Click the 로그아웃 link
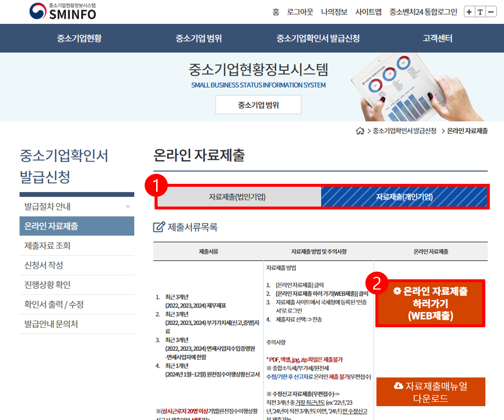Viewport: 504px width, 420px height. click(x=300, y=12)
